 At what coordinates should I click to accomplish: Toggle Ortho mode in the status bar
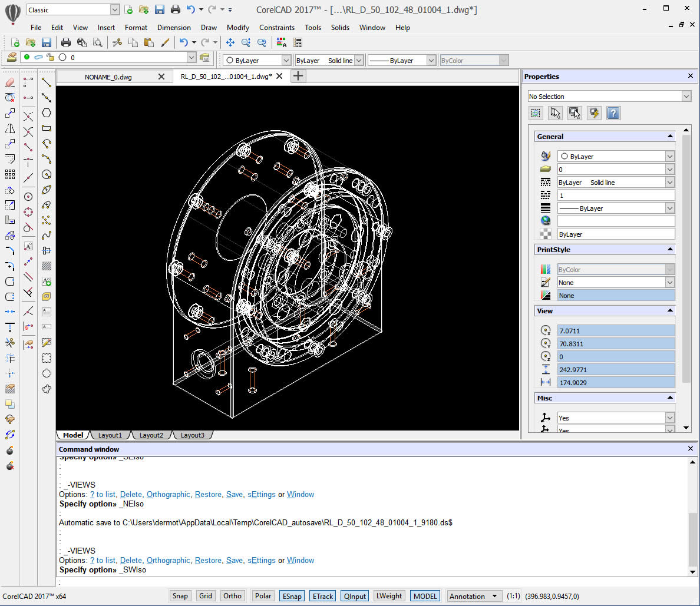click(232, 596)
